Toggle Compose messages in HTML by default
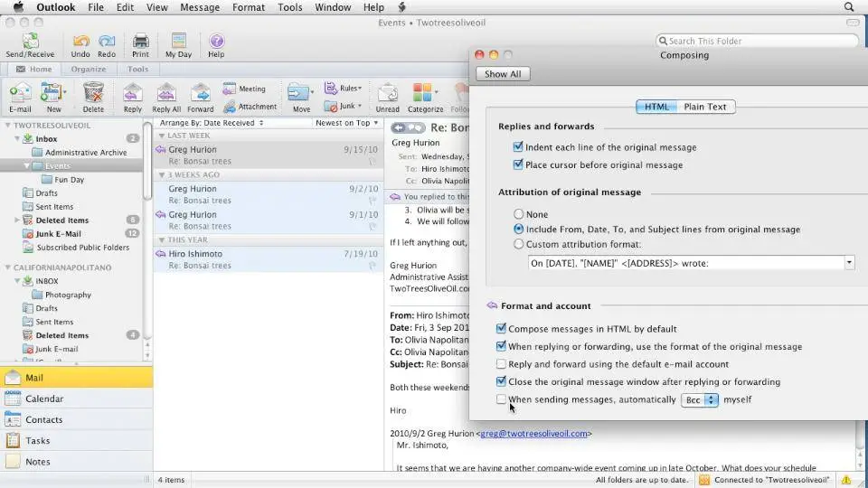Screen dimensions: 868x488 click(501, 328)
